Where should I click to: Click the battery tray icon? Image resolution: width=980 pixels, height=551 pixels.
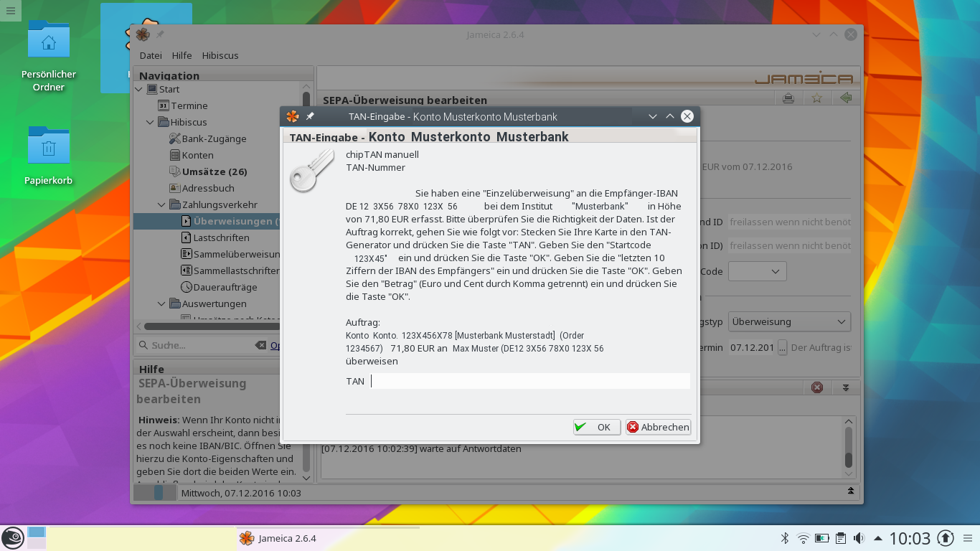tap(822, 538)
